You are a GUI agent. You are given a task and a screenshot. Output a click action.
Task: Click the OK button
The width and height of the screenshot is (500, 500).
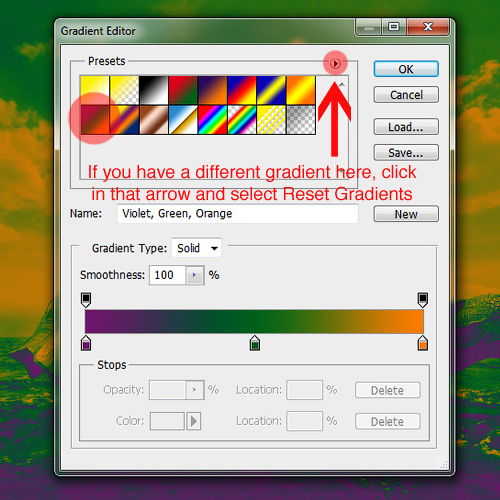tap(406, 69)
